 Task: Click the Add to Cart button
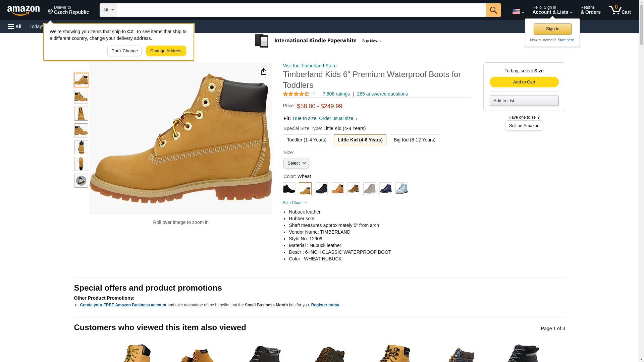tap(524, 82)
